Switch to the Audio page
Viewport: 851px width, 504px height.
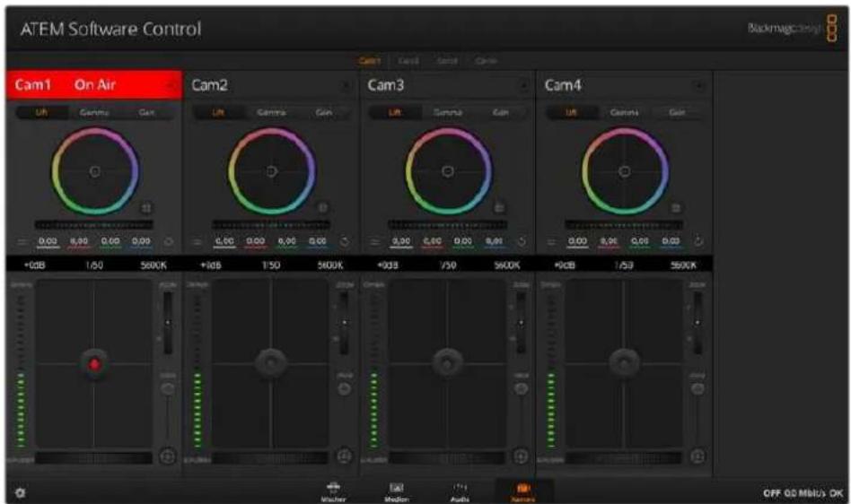tap(461, 491)
